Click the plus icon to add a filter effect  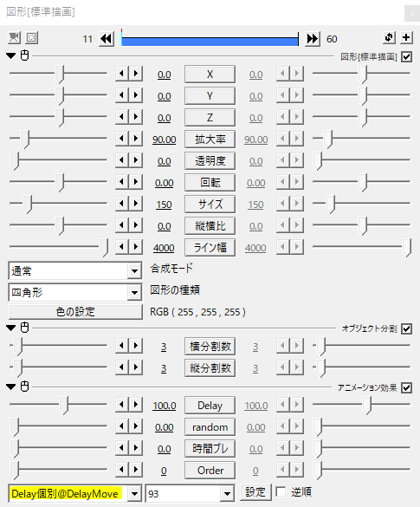(x=406, y=38)
